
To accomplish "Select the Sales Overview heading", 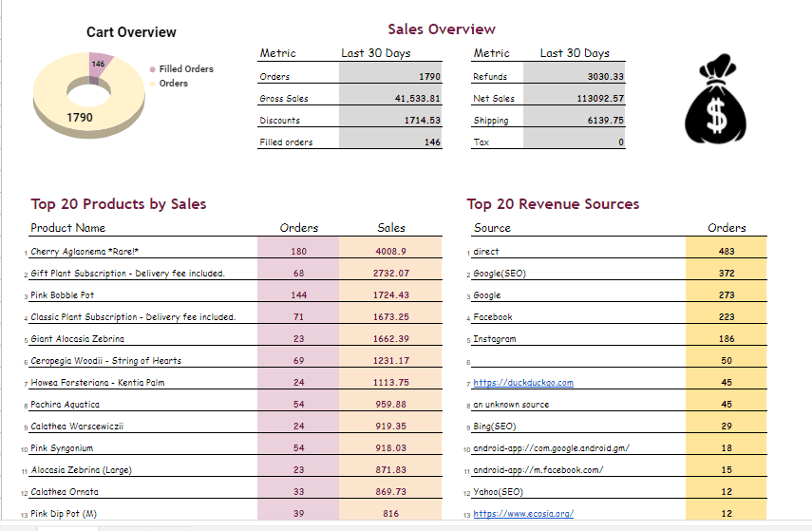I will [x=442, y=29].
